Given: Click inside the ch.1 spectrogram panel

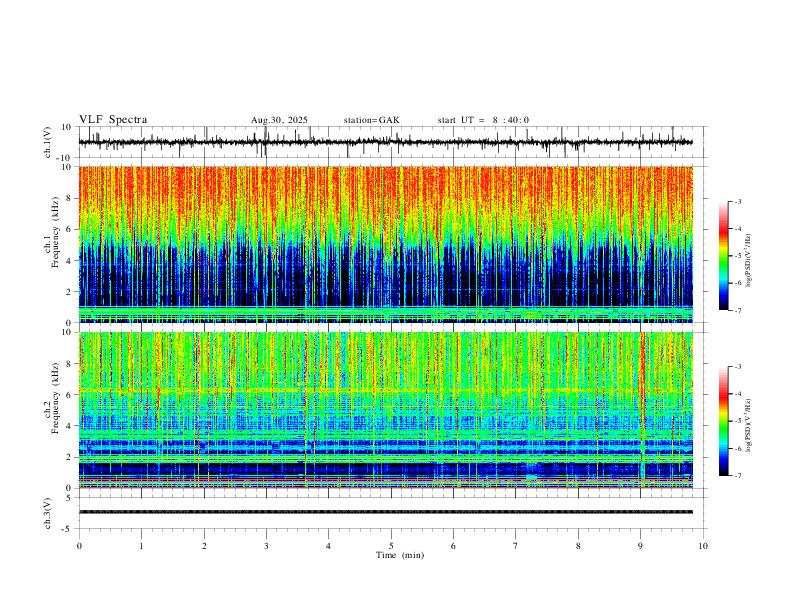Looking at the screenshot, I should pos(385,244).
